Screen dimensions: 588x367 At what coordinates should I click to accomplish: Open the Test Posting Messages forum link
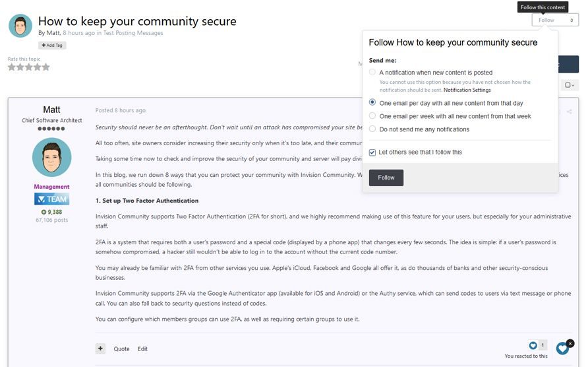133,33
